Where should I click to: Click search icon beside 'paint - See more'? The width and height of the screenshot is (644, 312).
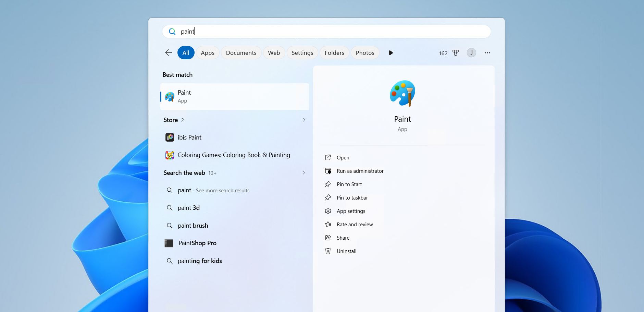coord(170,190)
